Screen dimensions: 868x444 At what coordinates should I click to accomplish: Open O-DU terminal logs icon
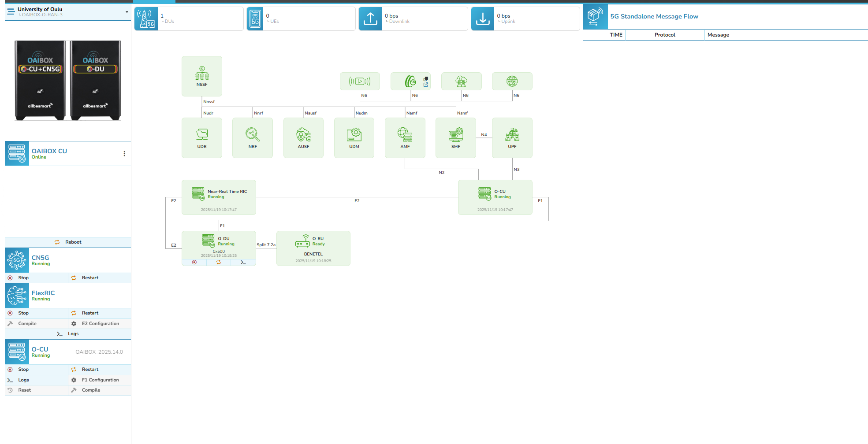click(243, 263)
